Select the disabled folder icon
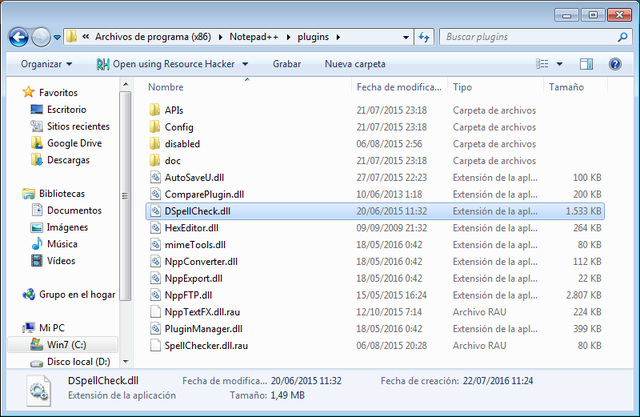640x417 pixels. [x=155, y=144]
